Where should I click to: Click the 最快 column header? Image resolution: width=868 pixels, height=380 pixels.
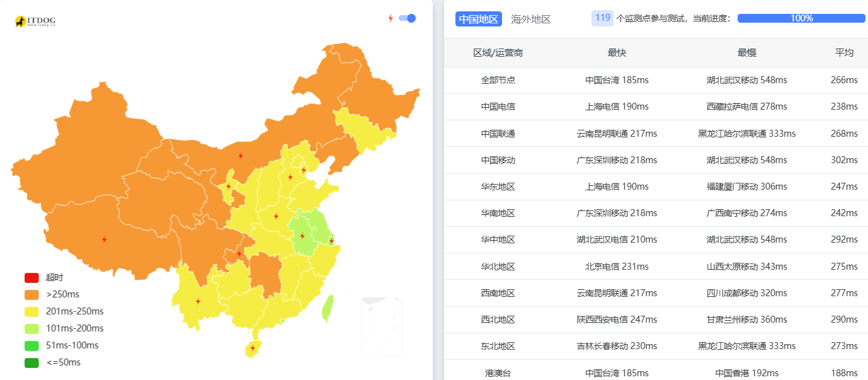pyautogui.click(x=617, y=53)
